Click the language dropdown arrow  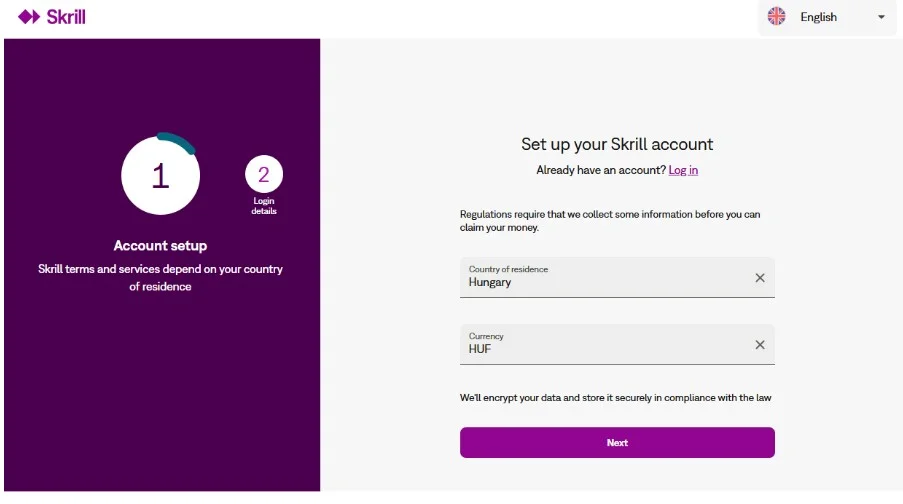[881, 17]
